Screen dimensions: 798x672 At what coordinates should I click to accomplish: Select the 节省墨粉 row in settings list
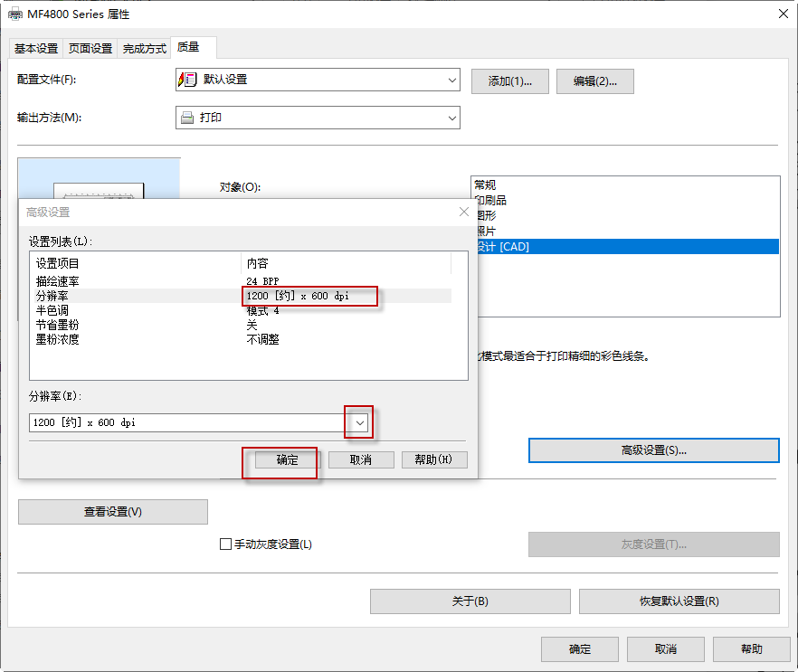point(242,325)
